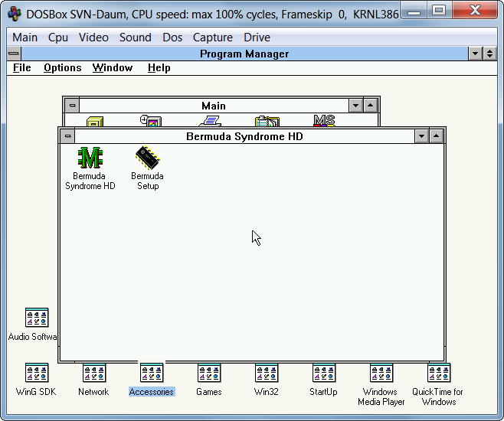Open the Accessories program group
The image size is (504, 421).
[x=152, y=374]
